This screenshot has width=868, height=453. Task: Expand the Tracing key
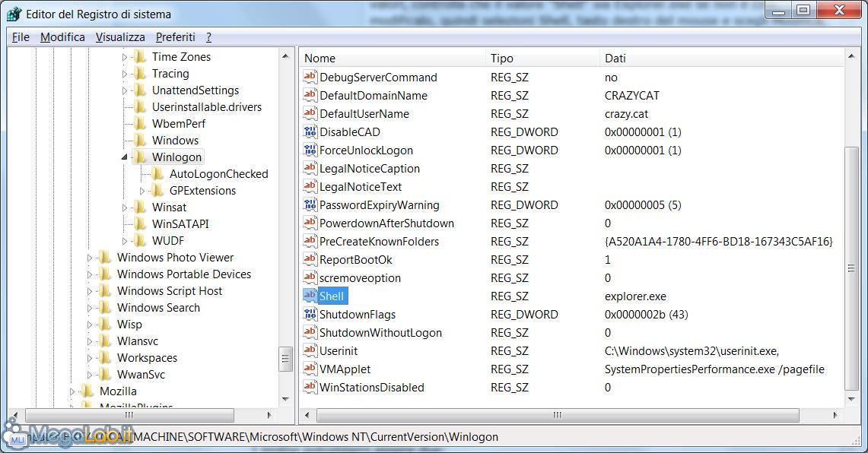click(x=125, y=74)
